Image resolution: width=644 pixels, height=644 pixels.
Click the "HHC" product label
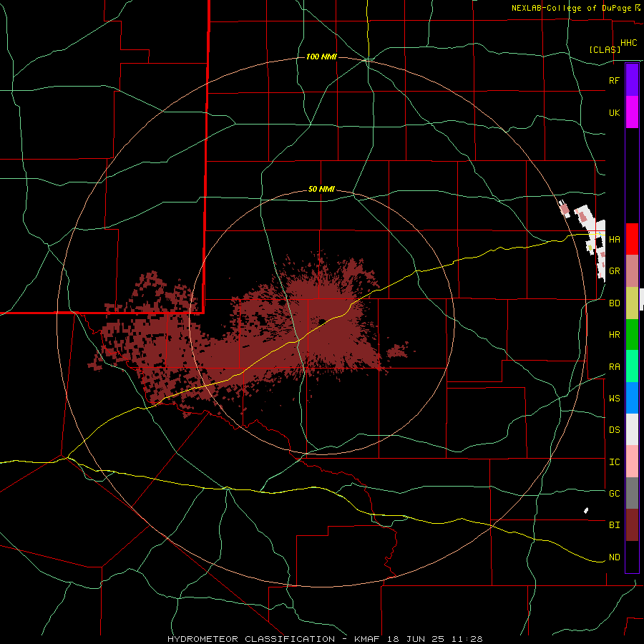click(x=628, y=43)
